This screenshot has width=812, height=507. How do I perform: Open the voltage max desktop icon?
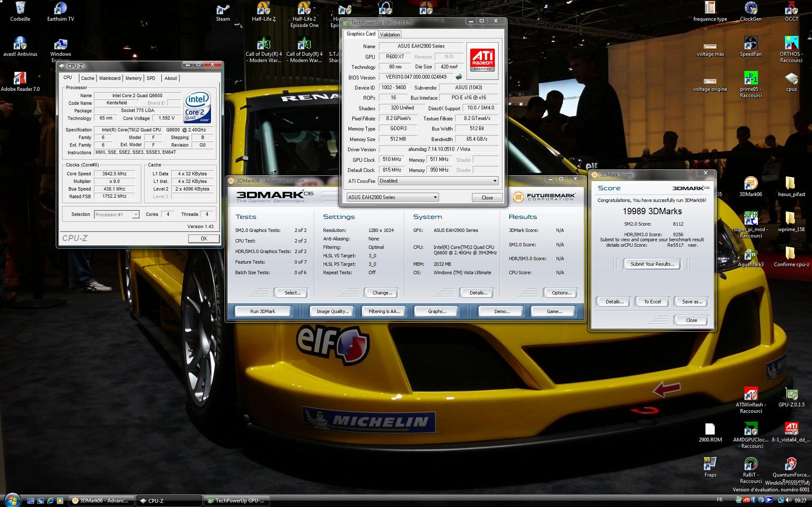[x=710, y=47]
